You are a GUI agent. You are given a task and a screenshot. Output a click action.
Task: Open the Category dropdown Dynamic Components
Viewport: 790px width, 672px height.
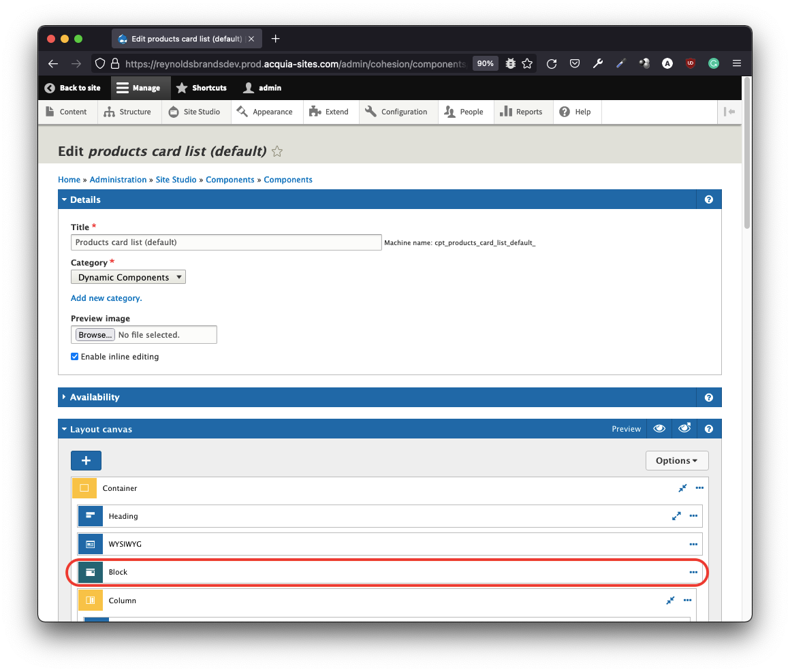(x=128, y=277)
